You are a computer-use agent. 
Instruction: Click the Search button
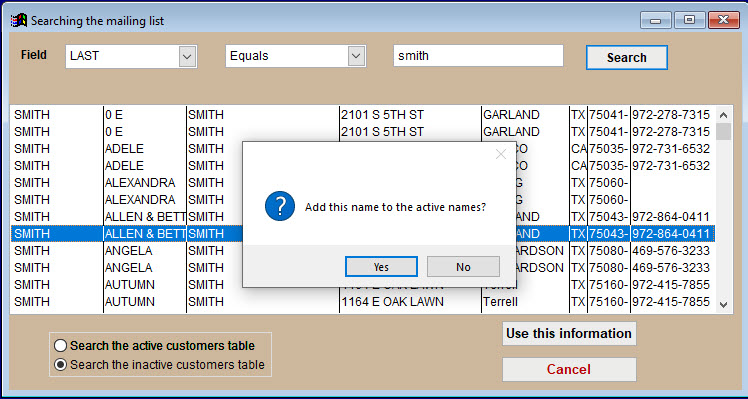coord(626,58)
